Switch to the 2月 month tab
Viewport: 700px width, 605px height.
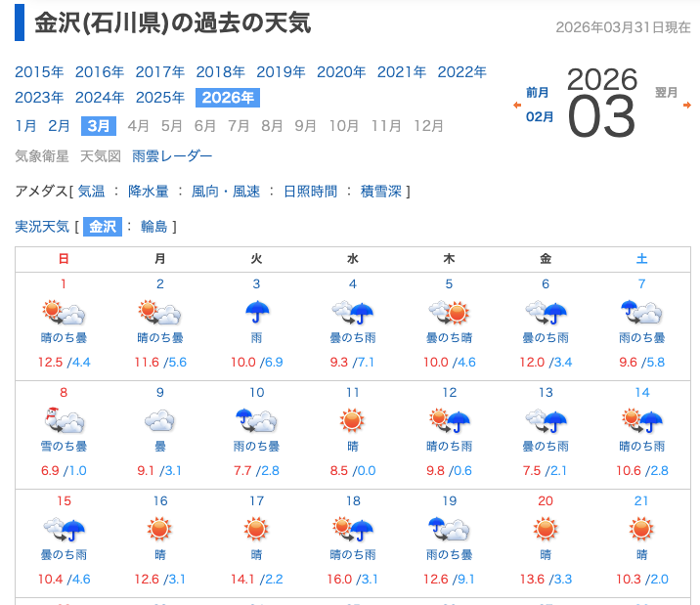(x=60, y=125)
